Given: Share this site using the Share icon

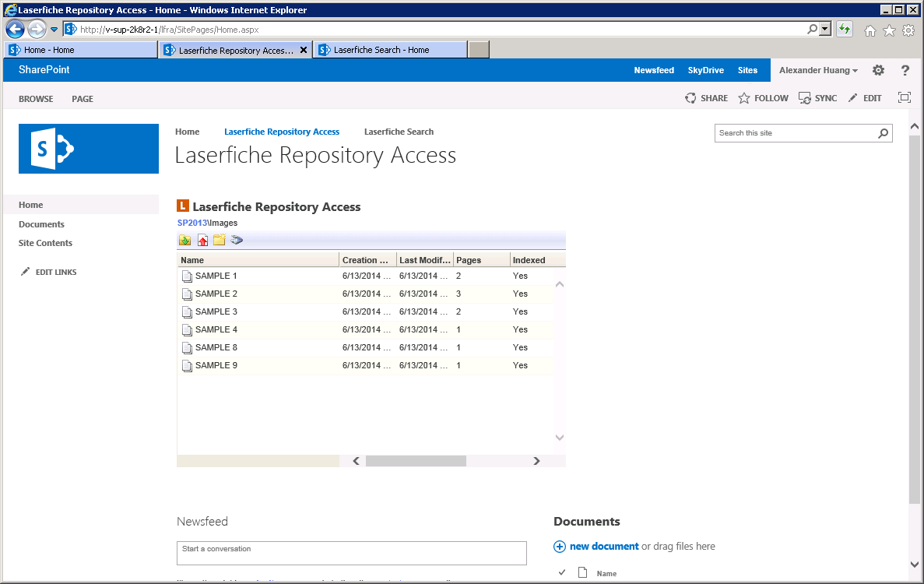Looking at the screenshot, I should pos(690,98).
